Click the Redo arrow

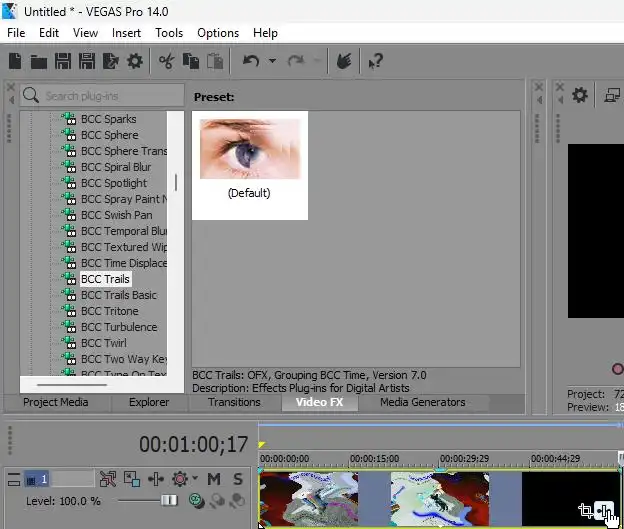[x=296, y=61]
